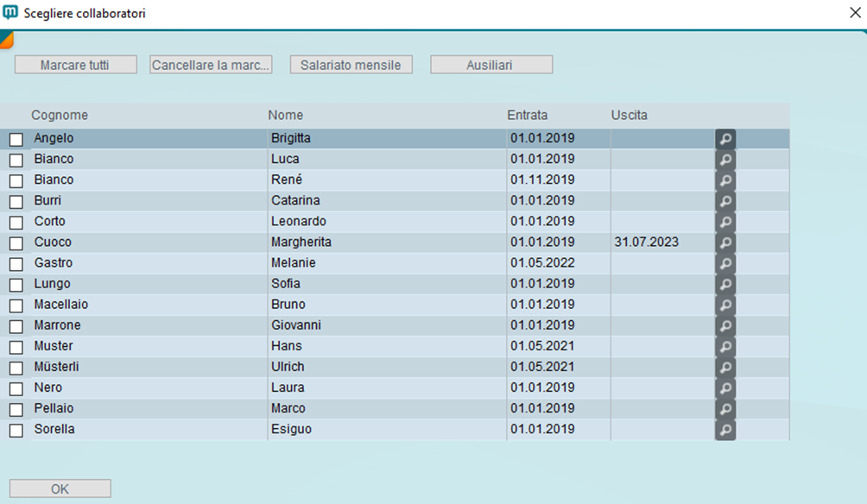Click the Ausiliari button
Screen dimensions: 867x504
point(490,65)
